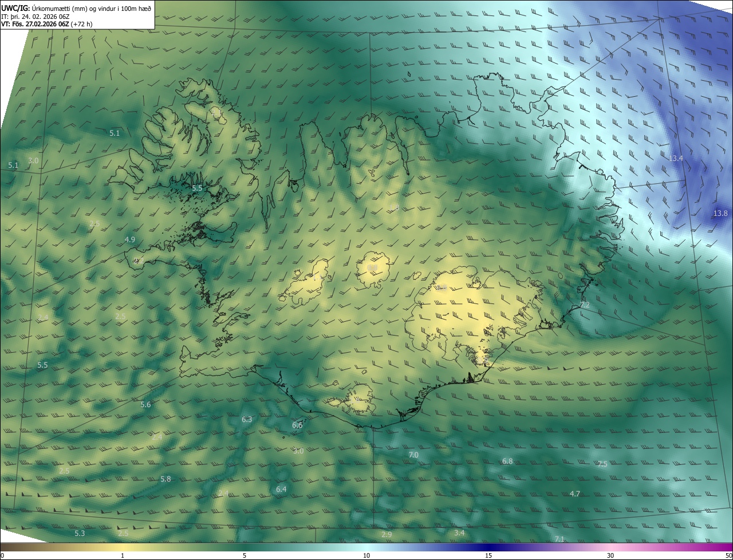The width and height of the screenshot is (733, 560).
Task: Click the 4.7 value label on the map
Action: pos(575,494)
